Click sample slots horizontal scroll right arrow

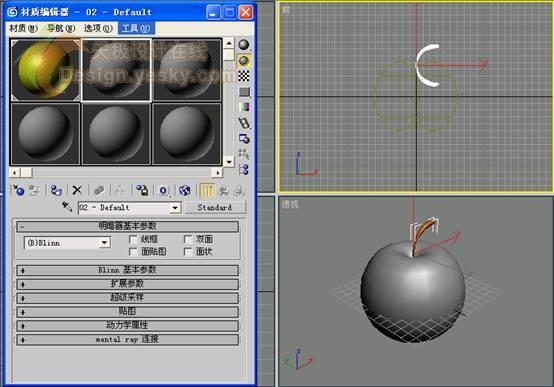pyautogui.click(x=217, y=172)
